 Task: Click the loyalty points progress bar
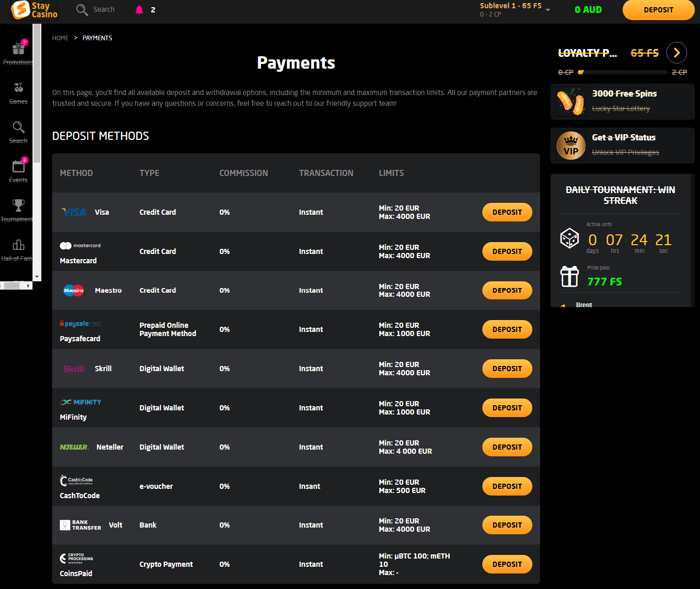[622, 72]
